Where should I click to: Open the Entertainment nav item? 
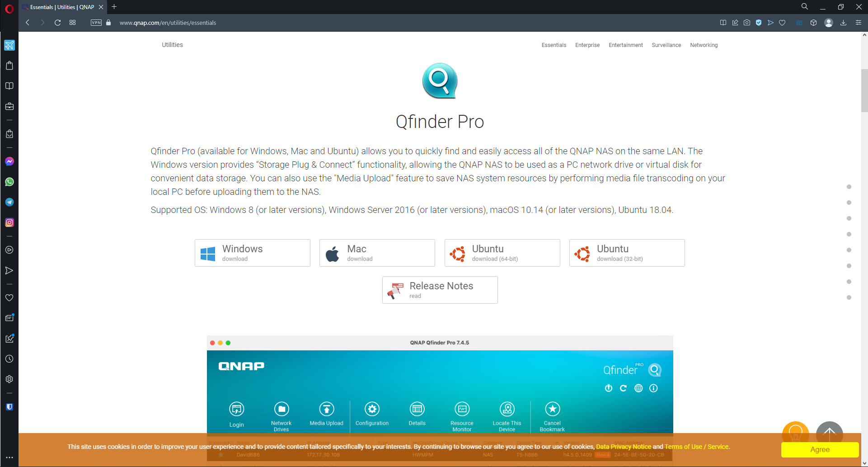tap(626, 45)
